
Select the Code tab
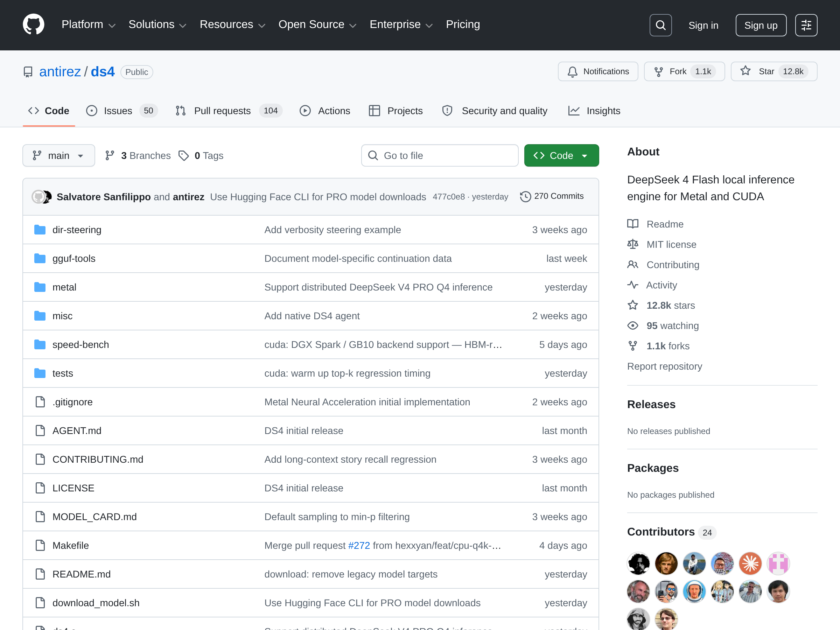point(49,111)
